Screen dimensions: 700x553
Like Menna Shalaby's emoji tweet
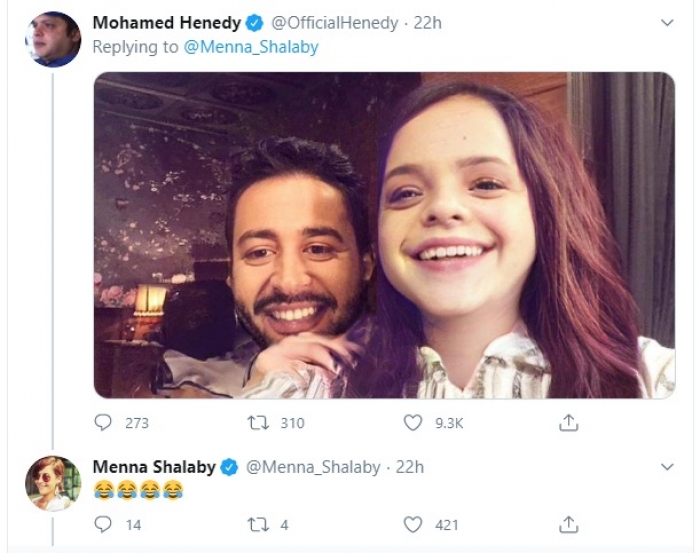(413, 524)
